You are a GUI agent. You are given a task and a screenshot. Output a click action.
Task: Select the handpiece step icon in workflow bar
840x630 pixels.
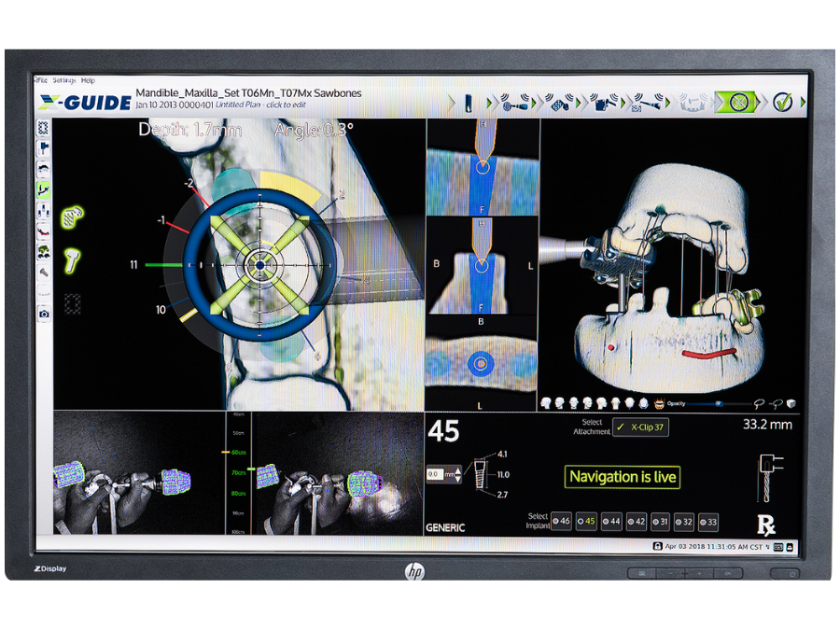(x=469, y=103)
